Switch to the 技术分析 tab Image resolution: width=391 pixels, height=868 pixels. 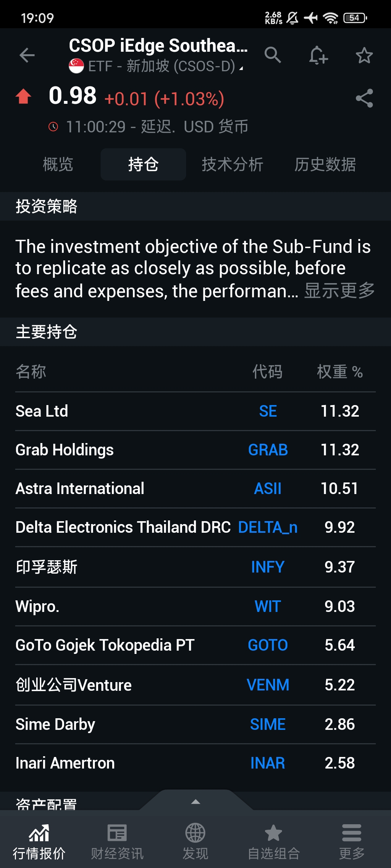click(x=232, y=165)
